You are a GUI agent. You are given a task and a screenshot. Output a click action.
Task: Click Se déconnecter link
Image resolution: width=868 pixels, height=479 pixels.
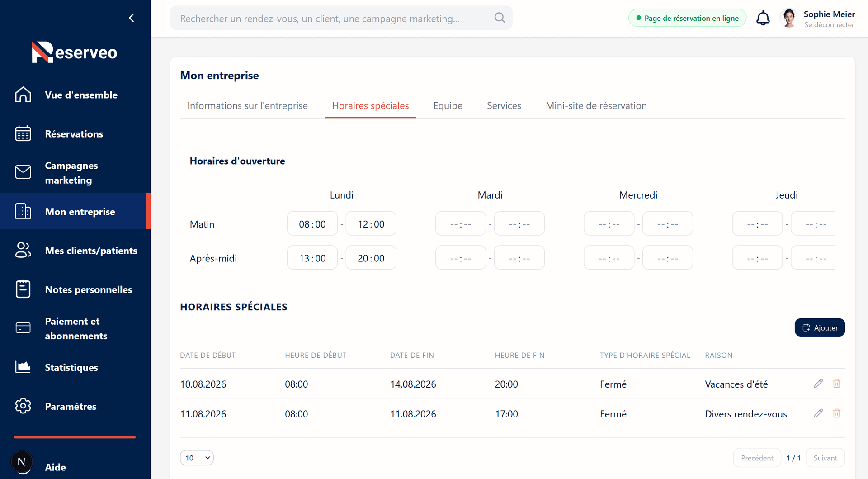(829, 25)
